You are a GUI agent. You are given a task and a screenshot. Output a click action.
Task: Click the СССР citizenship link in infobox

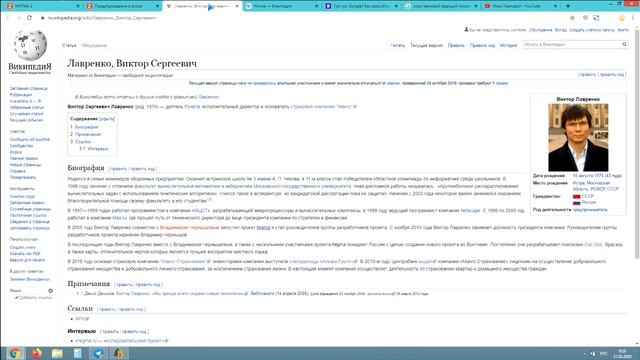[x=588, y=196]
